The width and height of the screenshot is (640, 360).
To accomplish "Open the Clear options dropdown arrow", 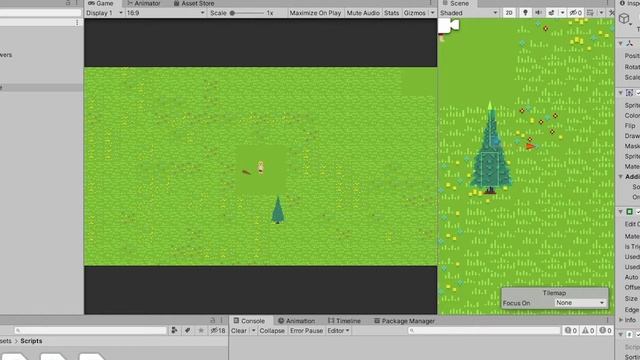I will [x=253, y=331].
